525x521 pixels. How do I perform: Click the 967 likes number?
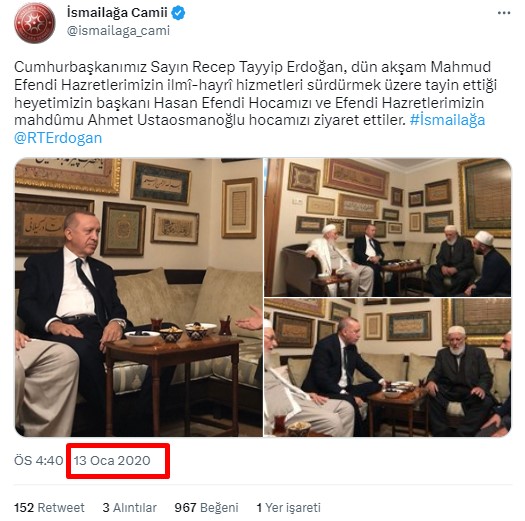point(185,508)
